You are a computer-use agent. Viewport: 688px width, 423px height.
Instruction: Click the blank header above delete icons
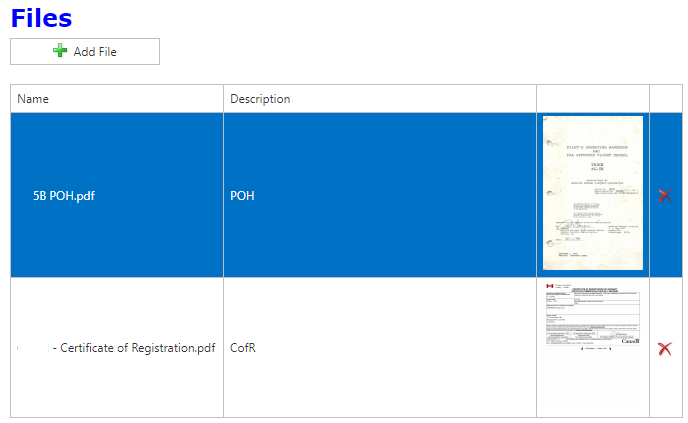(x=665, y=99)
